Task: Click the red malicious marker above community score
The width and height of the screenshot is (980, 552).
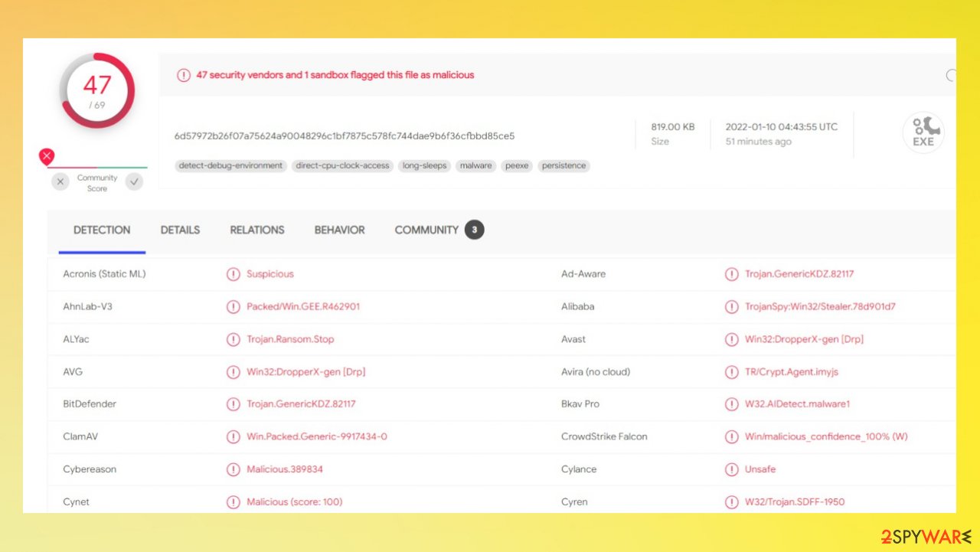Action: coord(47,158)
